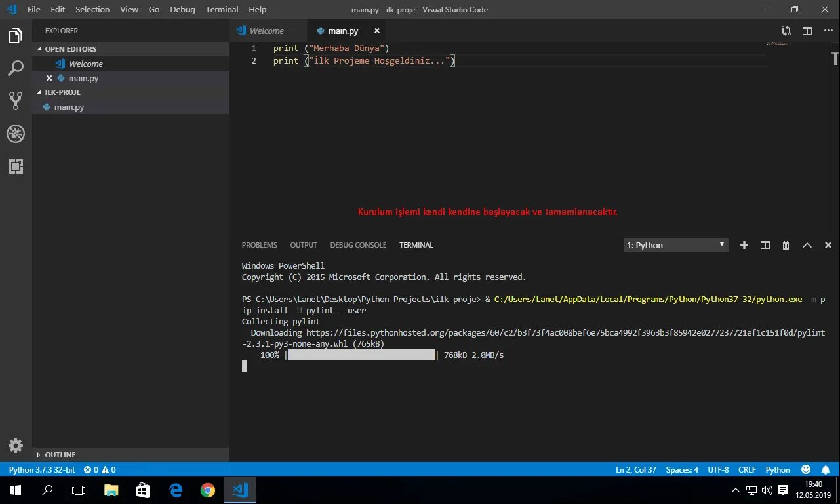Switch to the Output panel tab
Image resolution: width=840 pixels, height=504 pixels.
click(304, 245)
